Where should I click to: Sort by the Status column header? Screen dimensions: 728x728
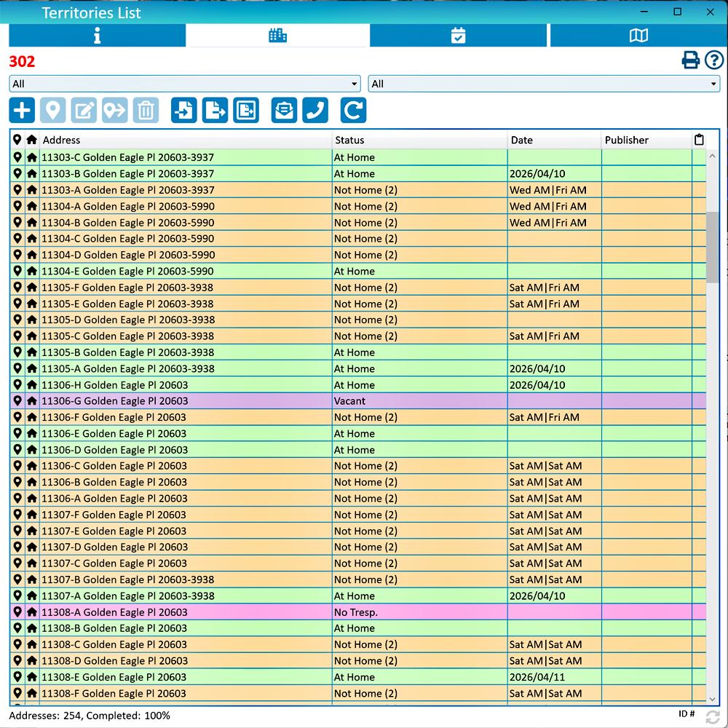(x=419, y=140)
